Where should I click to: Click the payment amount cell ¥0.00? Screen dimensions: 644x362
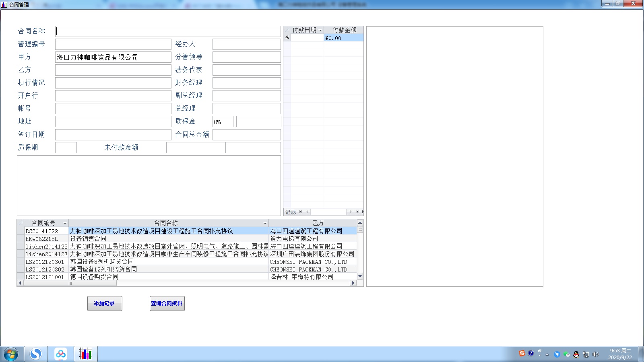pyautogui.click(x=344, y=38)
